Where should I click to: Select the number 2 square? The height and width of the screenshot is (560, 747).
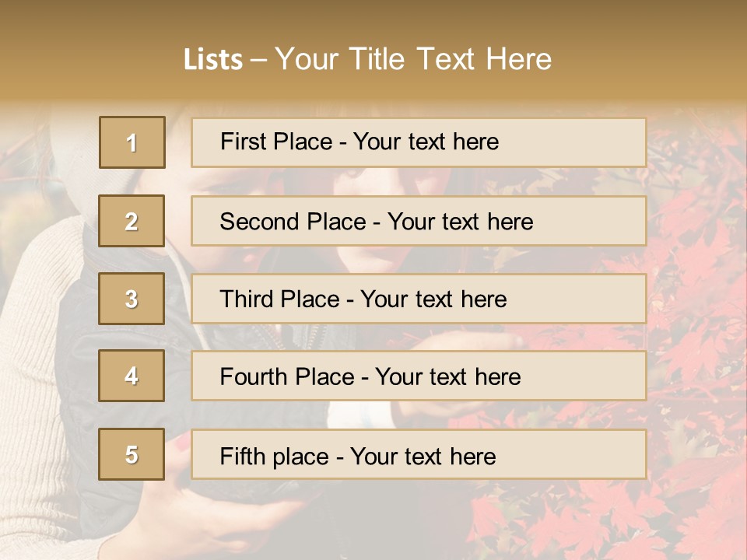click(x=132, y=221)
